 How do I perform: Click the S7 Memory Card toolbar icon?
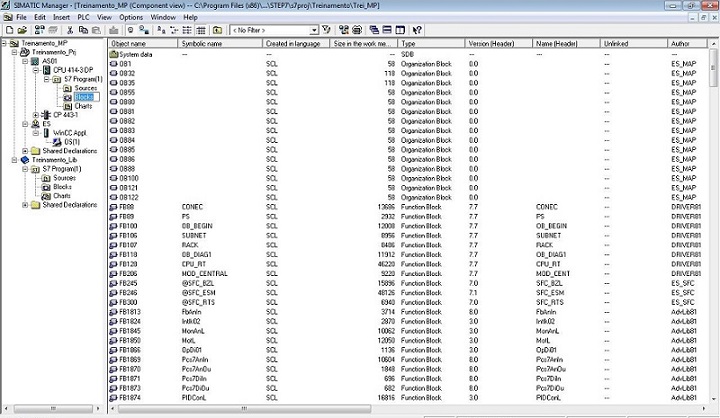tap(53, 30)
